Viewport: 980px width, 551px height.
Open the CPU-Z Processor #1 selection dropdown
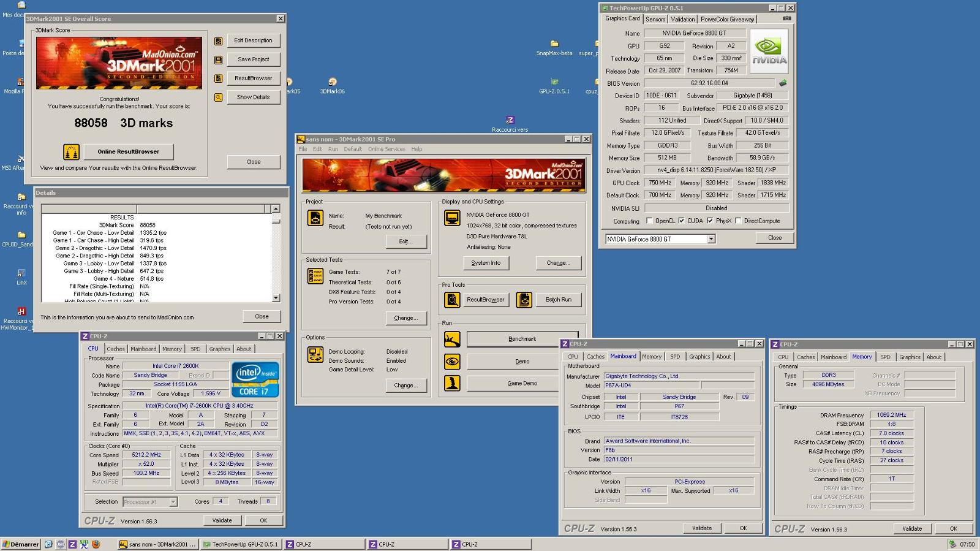point(173,502)
